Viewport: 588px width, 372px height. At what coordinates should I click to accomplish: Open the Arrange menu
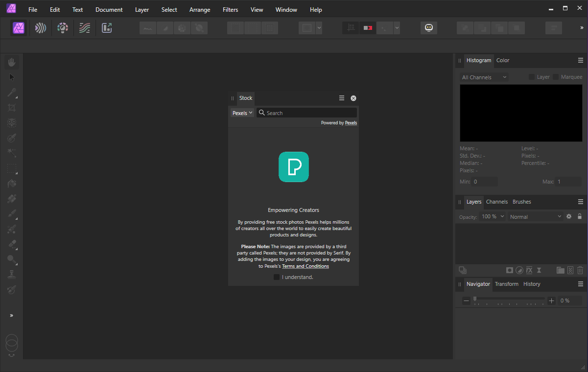200,10
